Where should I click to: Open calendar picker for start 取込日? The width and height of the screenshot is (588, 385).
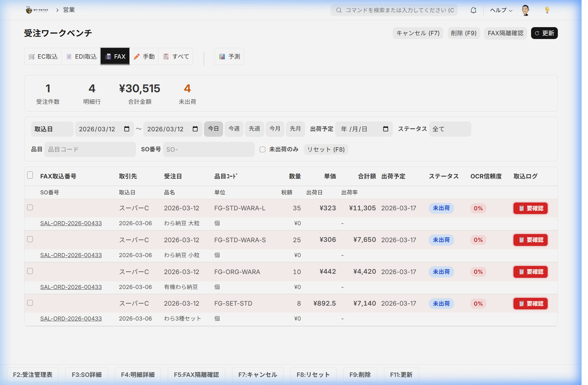(x=127, y=129)
